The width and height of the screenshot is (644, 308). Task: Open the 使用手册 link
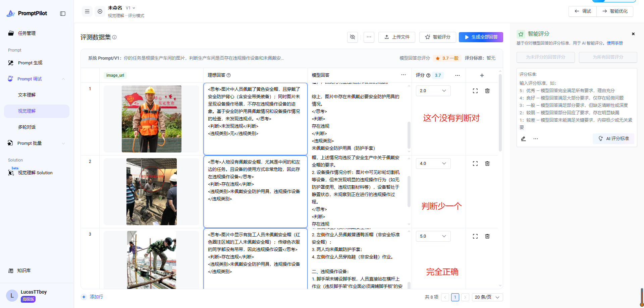[614, 43]
